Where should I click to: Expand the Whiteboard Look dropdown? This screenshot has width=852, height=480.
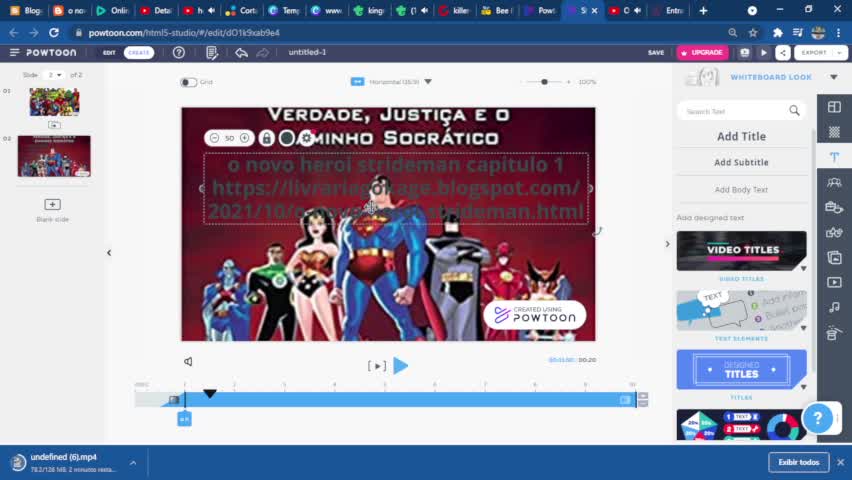tap(834, 77)
